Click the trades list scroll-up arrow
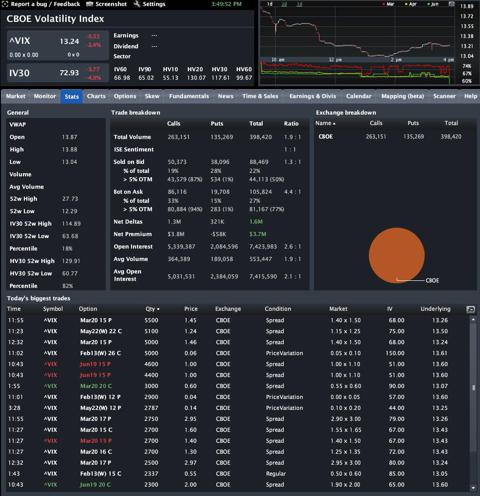Screen dimensions: 480x496 pyautogui.click(x=473, y=320)
